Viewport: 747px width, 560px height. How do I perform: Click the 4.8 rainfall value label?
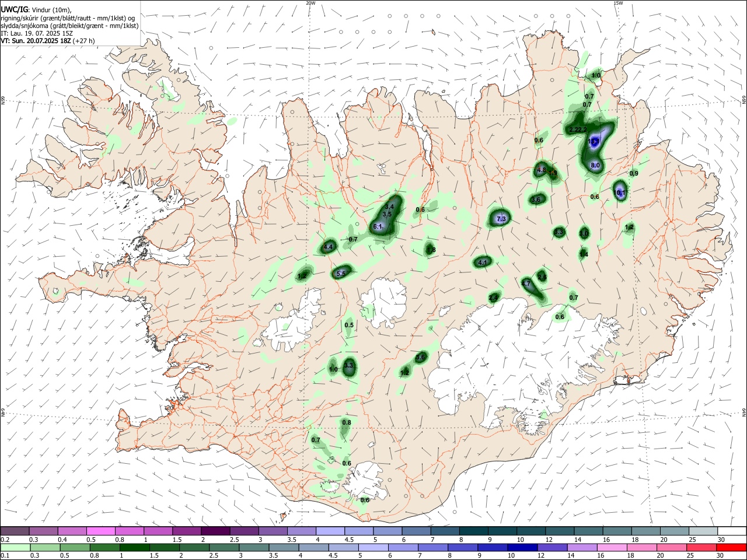(541, 170)
